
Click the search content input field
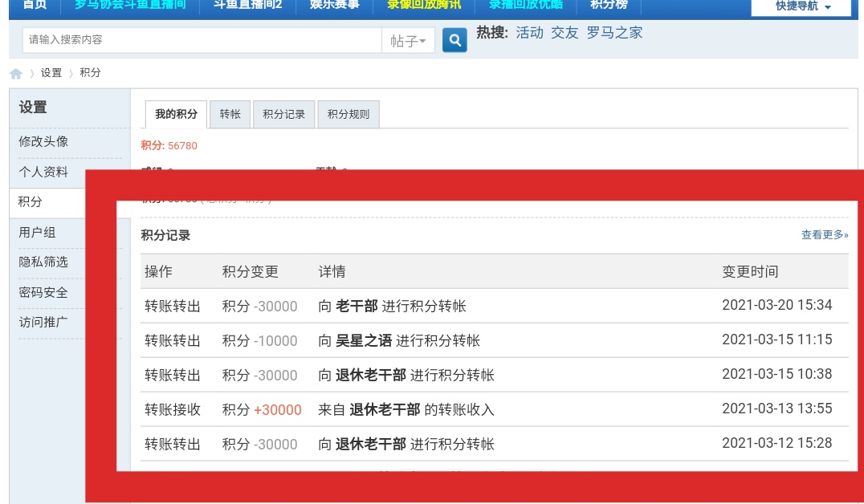coord(201,40)
